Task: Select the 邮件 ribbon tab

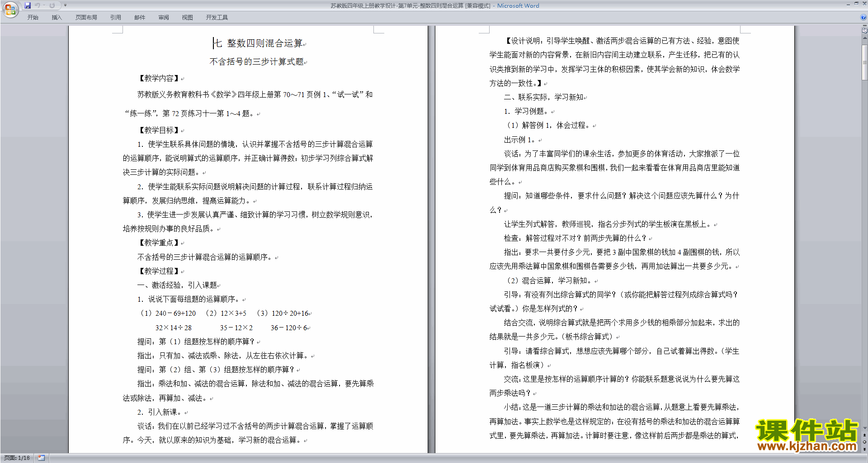Action: point(140,17)
